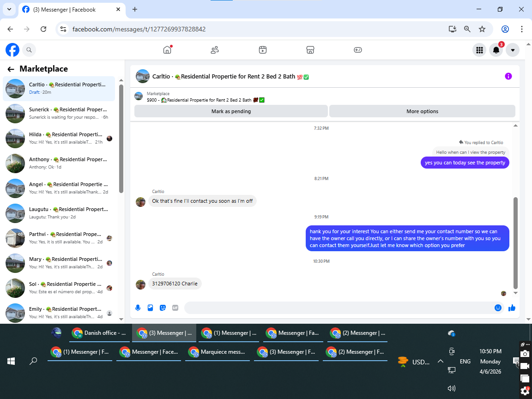Click More options button
The image size is (532, 399).
423,111
